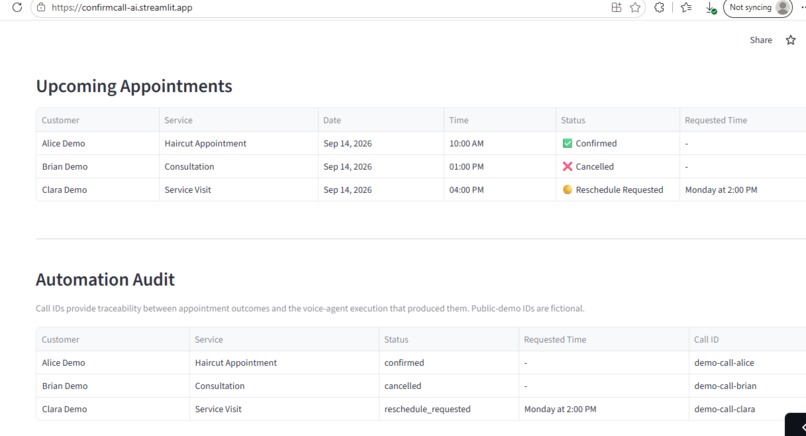Image resolution: width=806 pixels, height=436 pixels.
Task: Click the green Confirmed check icon
Action: tap(567, 143)
